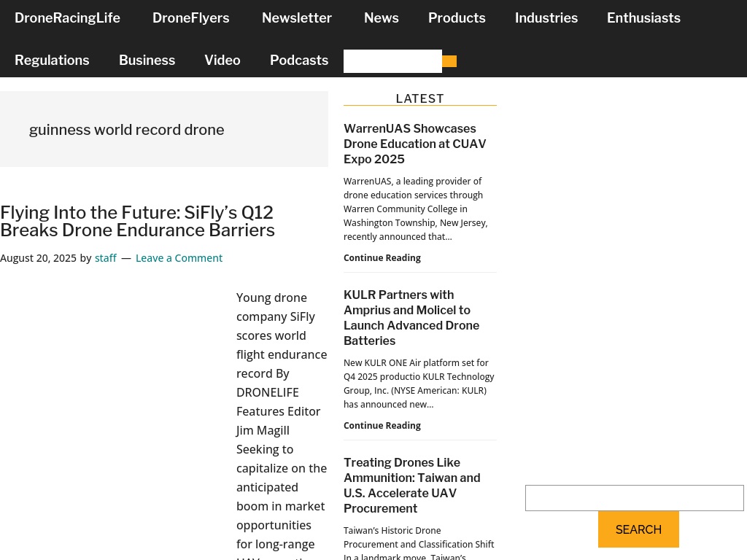
Task: Click Leave a Comment link
Action: click(179, 258)
